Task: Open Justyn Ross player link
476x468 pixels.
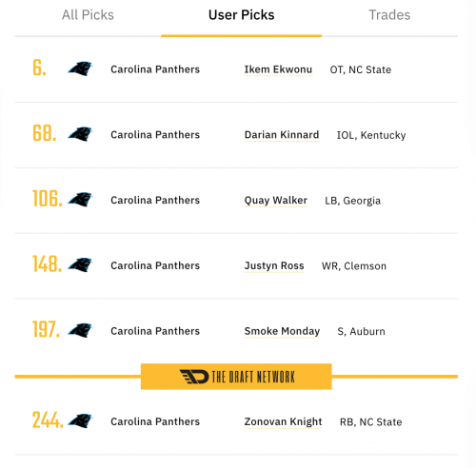Action: 274,265
